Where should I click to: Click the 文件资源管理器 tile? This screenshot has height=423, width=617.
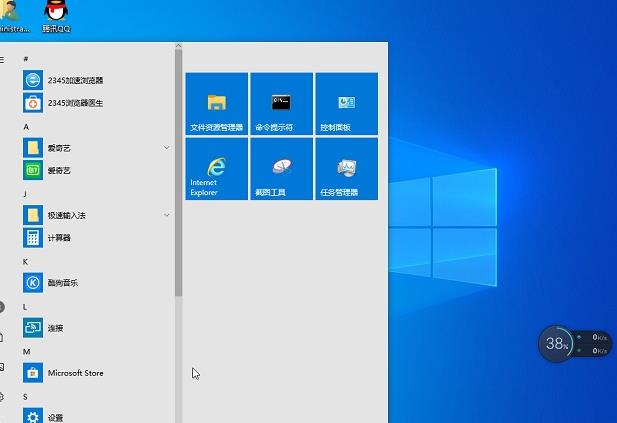pos(217,103)
